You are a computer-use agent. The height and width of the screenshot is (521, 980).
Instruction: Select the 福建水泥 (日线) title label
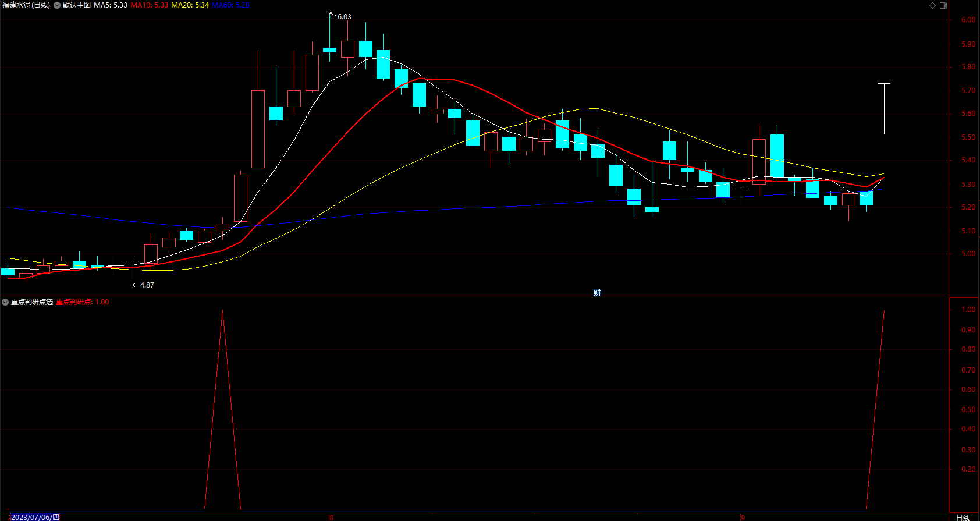pyautogui.click(x=26, y=5)
